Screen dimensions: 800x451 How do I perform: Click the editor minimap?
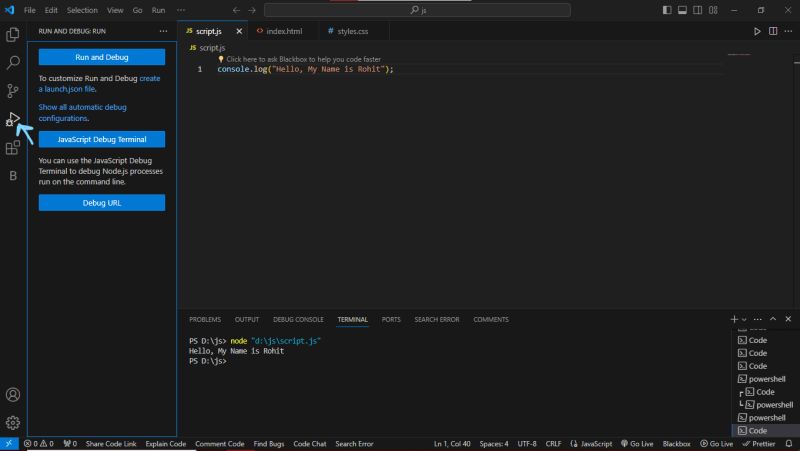click(x=739, y=54)
